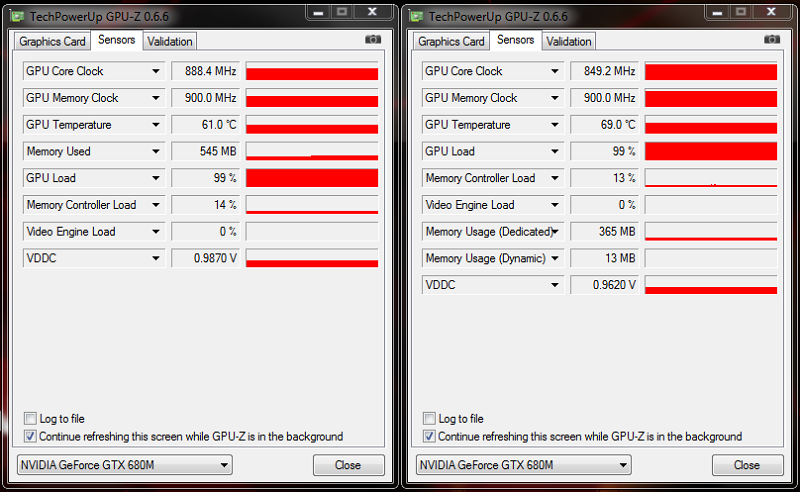800x492 pixels.
Task: Click the 0.9870 V VDDC value
Action: 206,258
